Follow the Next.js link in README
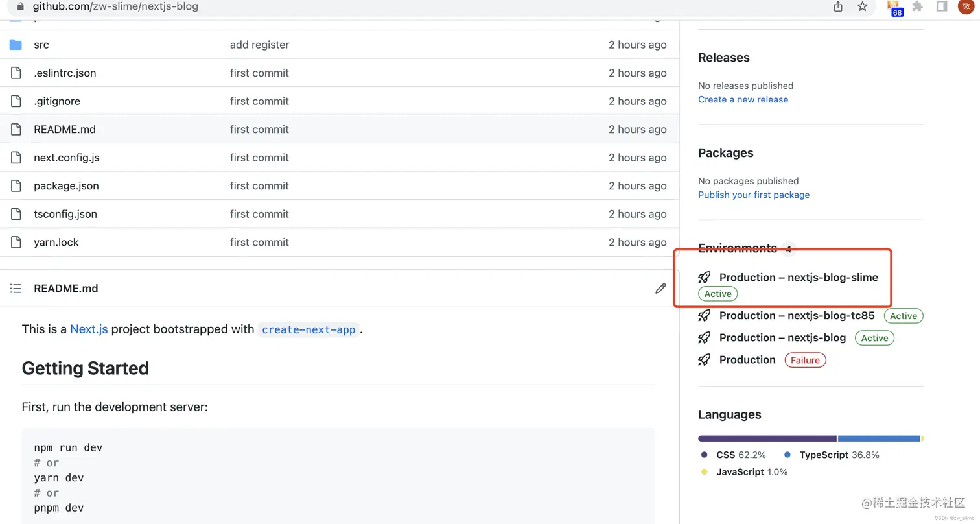980x524 pixels. coord(89,329)
